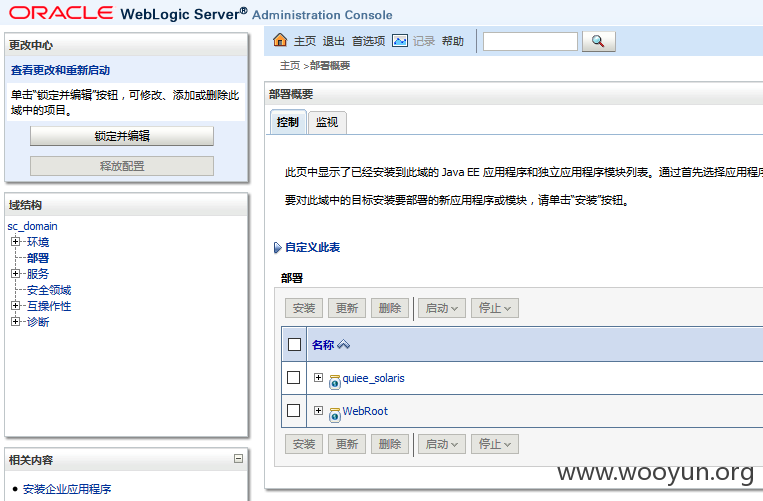Image resolution: width=763 pixels, height=501 pixels.
Task: Expand the 互操作性 tree node
Action: (16, 305)
